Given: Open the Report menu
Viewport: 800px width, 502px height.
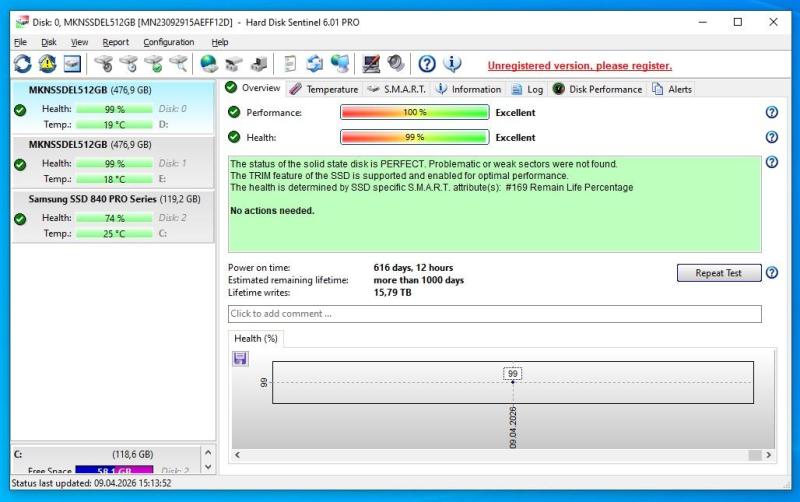Looking at the screenshot, I should [115, 42].
